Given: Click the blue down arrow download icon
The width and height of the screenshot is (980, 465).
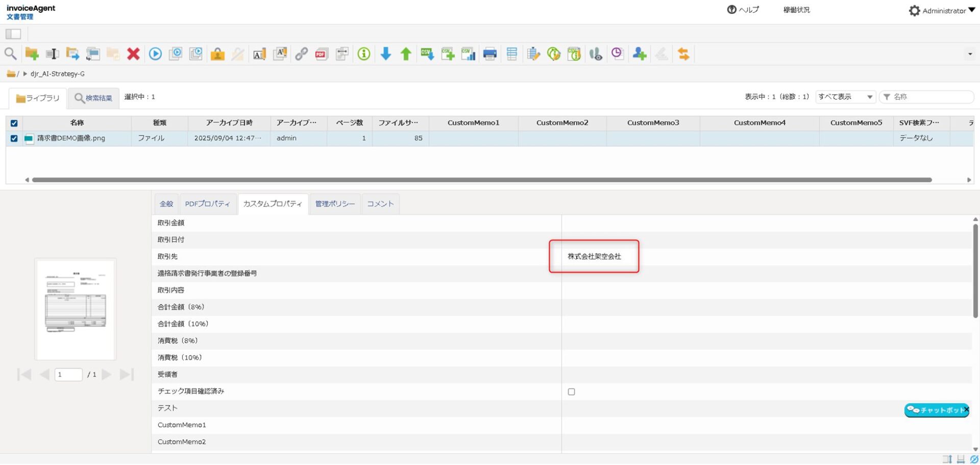Looking at the screenshot, I should point(386,54).
